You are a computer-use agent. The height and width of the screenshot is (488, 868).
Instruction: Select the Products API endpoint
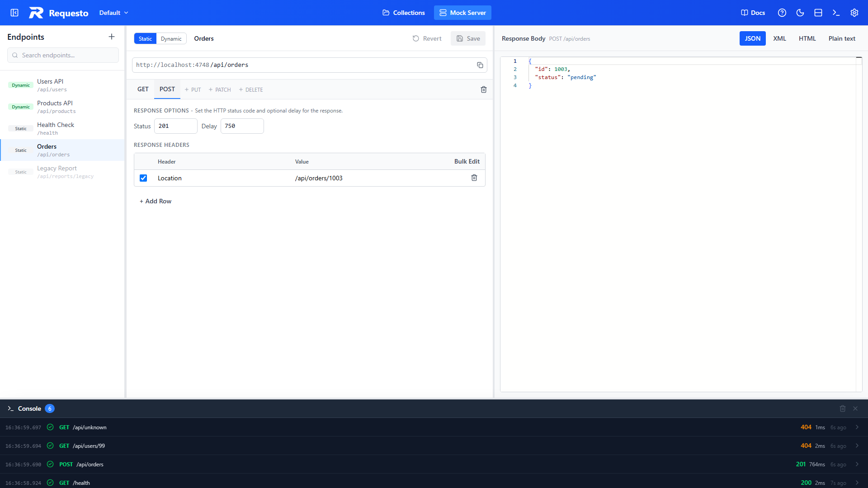pyautogui.click(x=62, y=107)
